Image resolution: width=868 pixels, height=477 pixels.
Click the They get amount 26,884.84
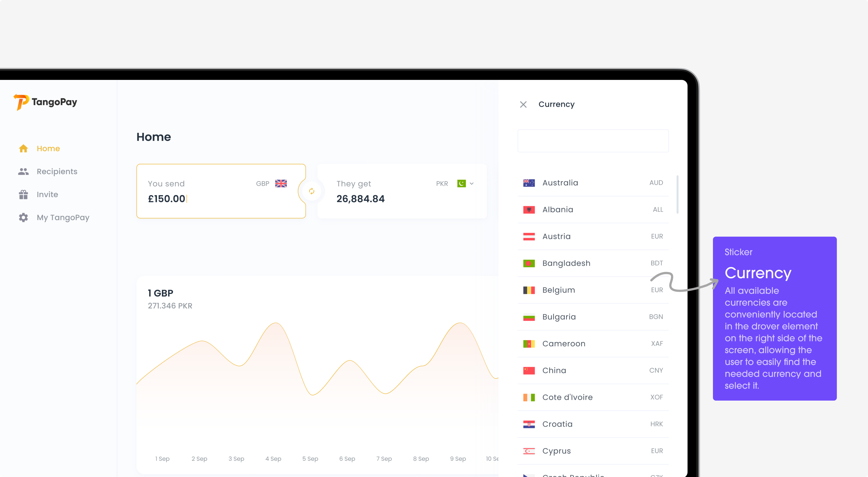click(360, 199)
